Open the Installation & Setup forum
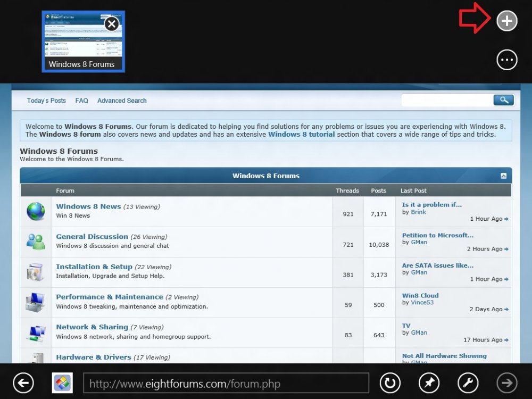This screenshot has width=532, height=399. 94,267
